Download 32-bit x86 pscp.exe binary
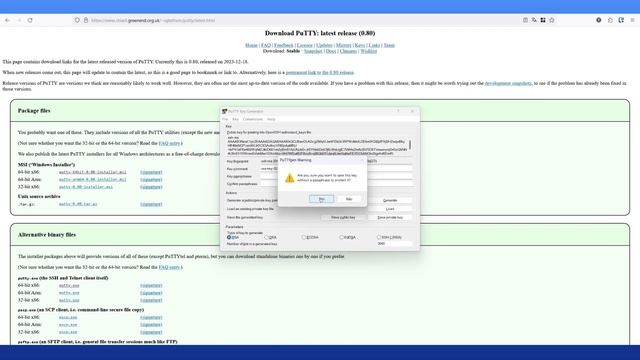Image resolution: width=640 pixels, height=360 pixels. 68,332
